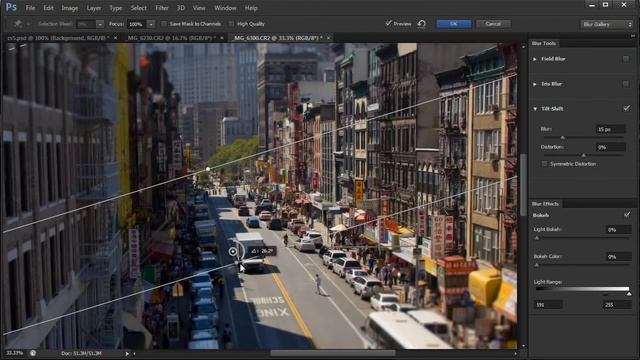Click the Distortion percentage field
This screenshot has height=360, width=640.
(611, 147)
